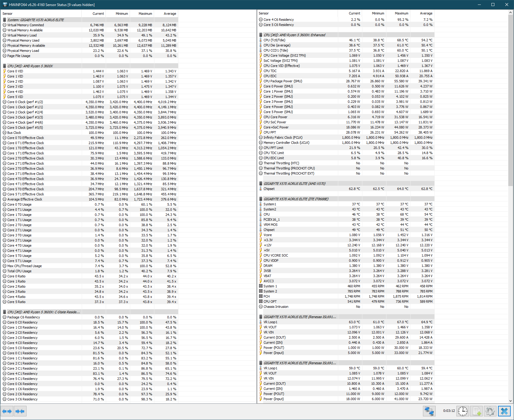Close sensor status using the blue X icon
Screen dimensions: 514x420
[504, 411]
